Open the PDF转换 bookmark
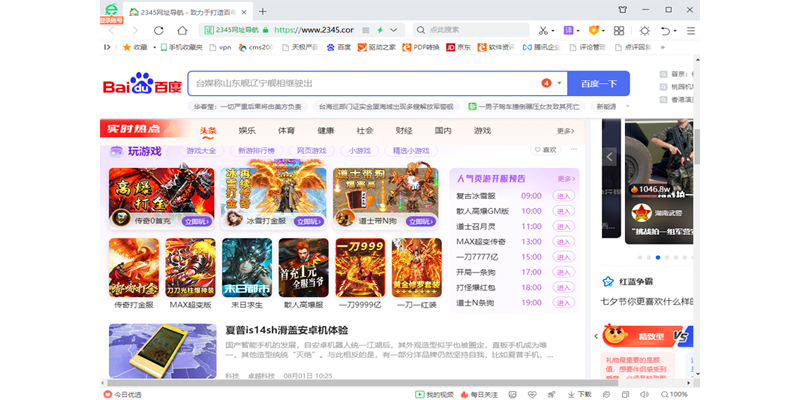This screenshot has height=400, width=800. coord(421,47)
